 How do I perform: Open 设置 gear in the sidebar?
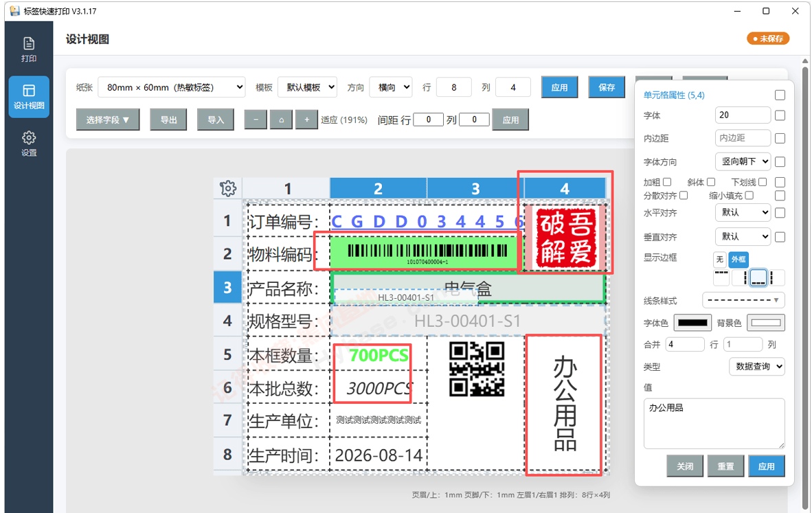point(29,144)
